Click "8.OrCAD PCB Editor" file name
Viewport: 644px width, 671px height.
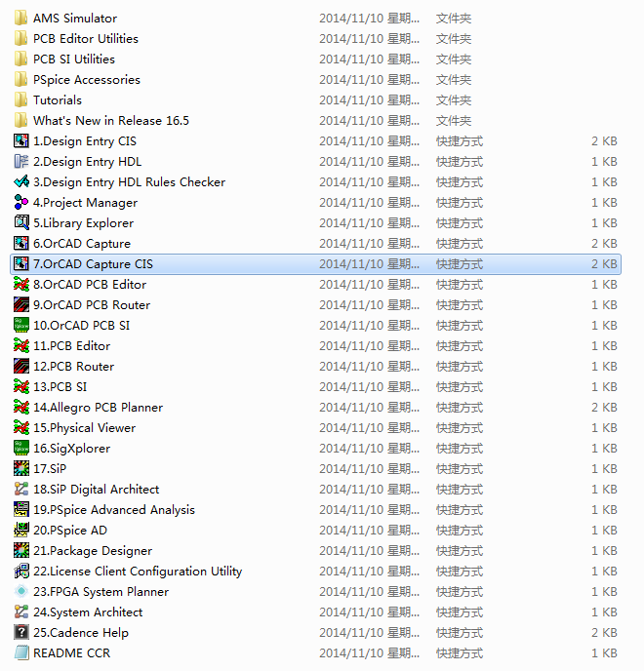90,284
